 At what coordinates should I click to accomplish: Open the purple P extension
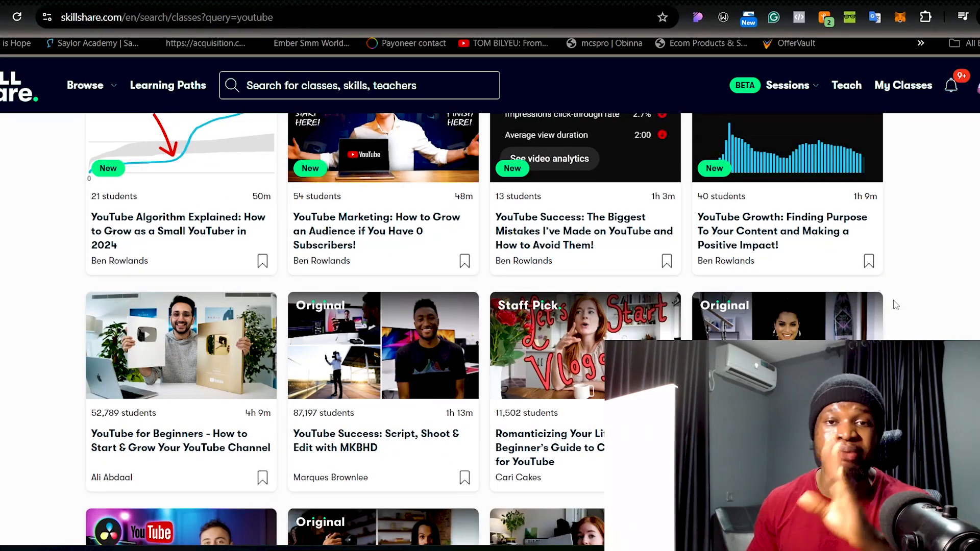point(697,17)
